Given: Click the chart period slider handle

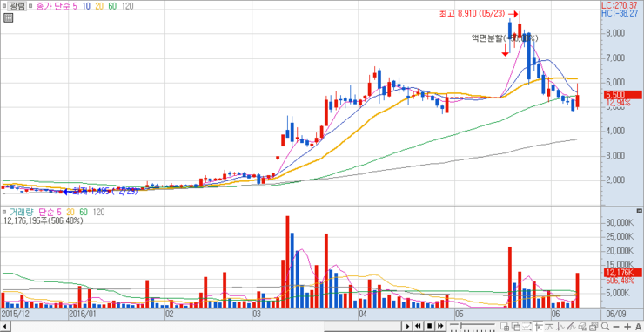Looking at the screenshot, I should (x=461, y=325).
